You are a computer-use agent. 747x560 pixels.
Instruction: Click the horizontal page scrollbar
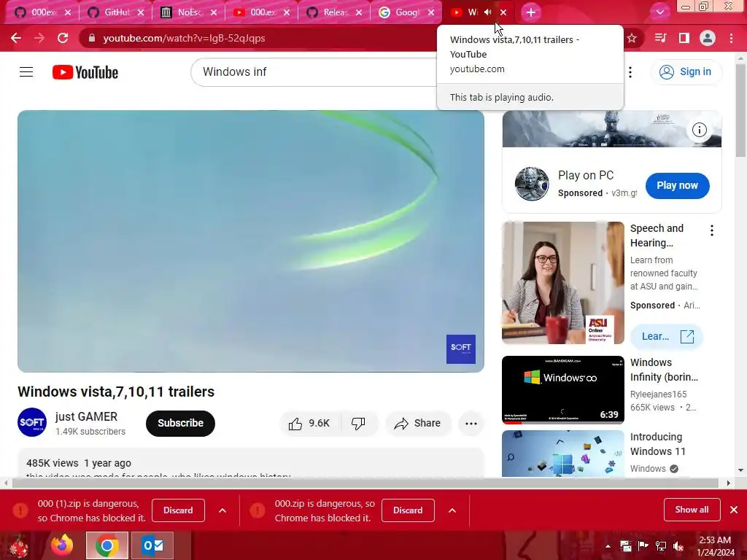(365, 483)
